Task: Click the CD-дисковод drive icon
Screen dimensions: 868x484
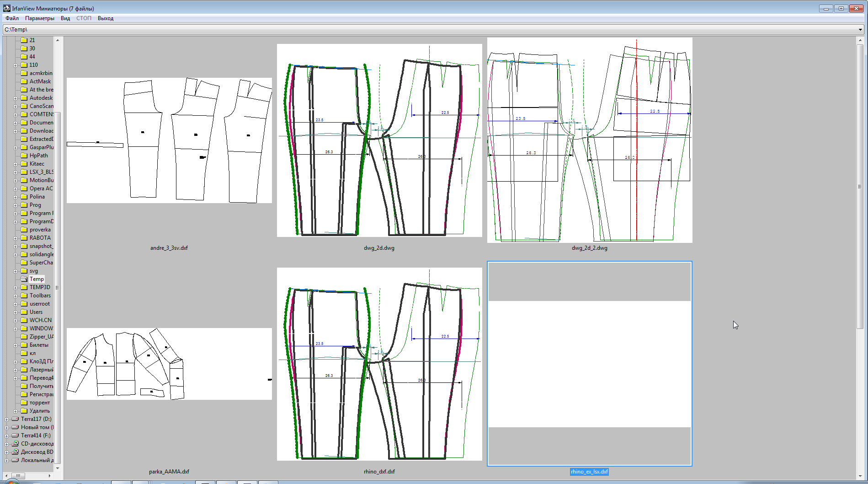Action: (x=15, y=444)
